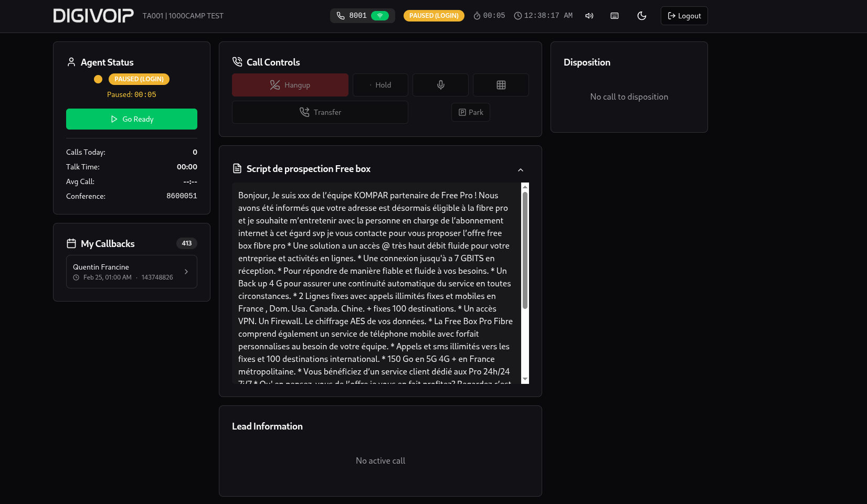Click the Logout button
Viewport: 867px width, 504px height.
tap(684, 16)
